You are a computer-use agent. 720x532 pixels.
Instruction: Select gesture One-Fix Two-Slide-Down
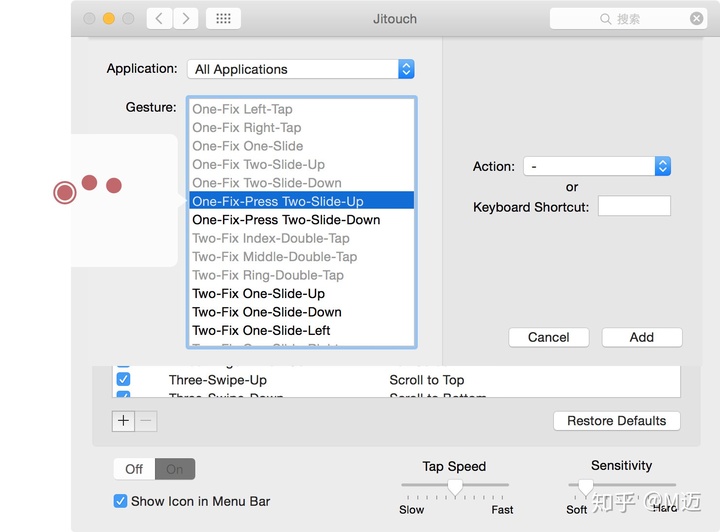[x=301, y=183]
